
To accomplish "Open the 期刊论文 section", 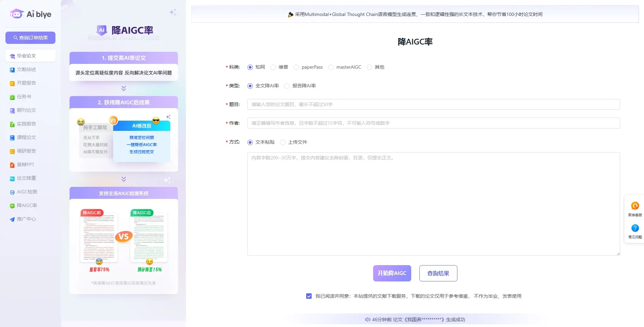I will pos(26,110).
